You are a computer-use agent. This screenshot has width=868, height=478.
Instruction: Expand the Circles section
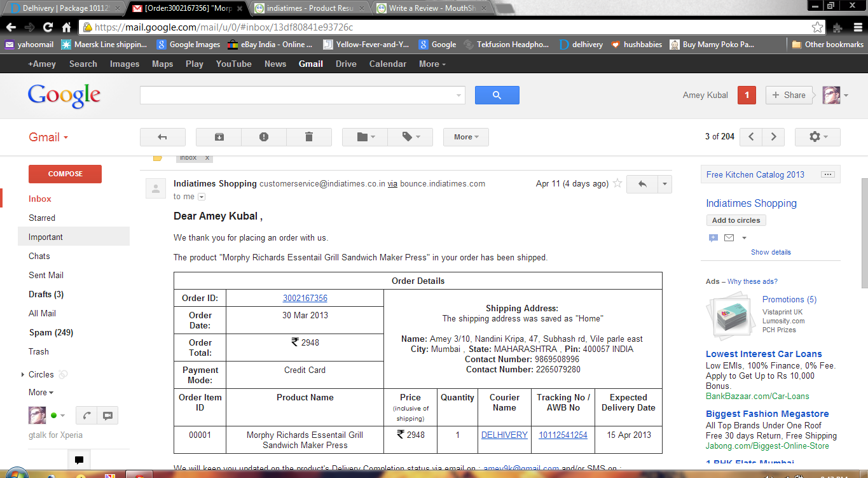tap(24, 374)
